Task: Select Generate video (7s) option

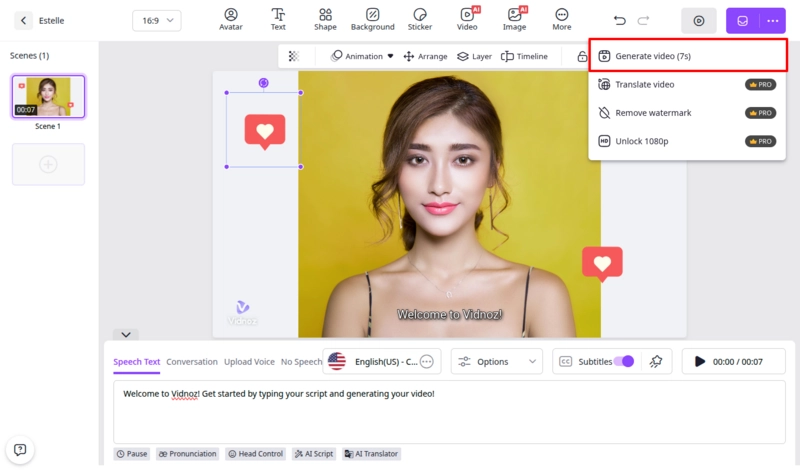Action: pos(688,56)
